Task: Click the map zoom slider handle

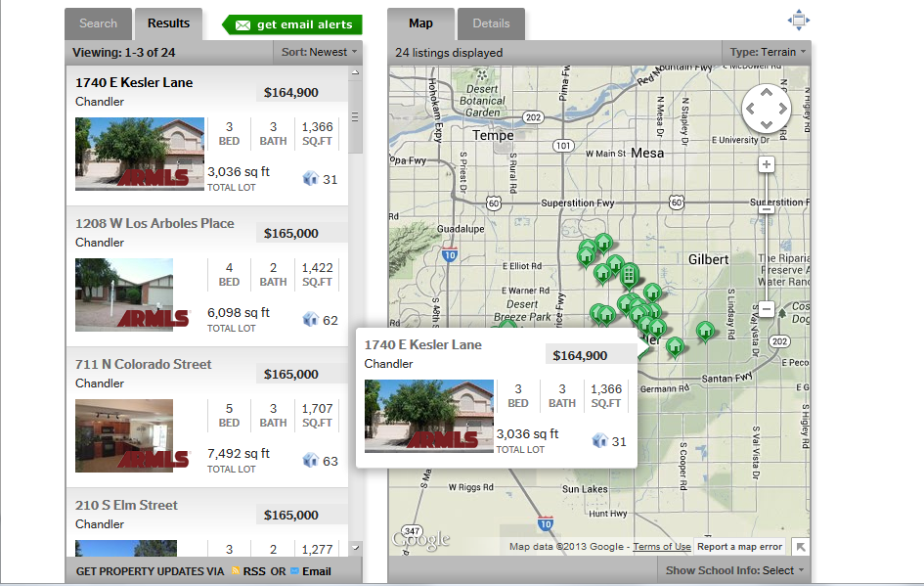Action: pyautogui.click(x=766, y=209)
